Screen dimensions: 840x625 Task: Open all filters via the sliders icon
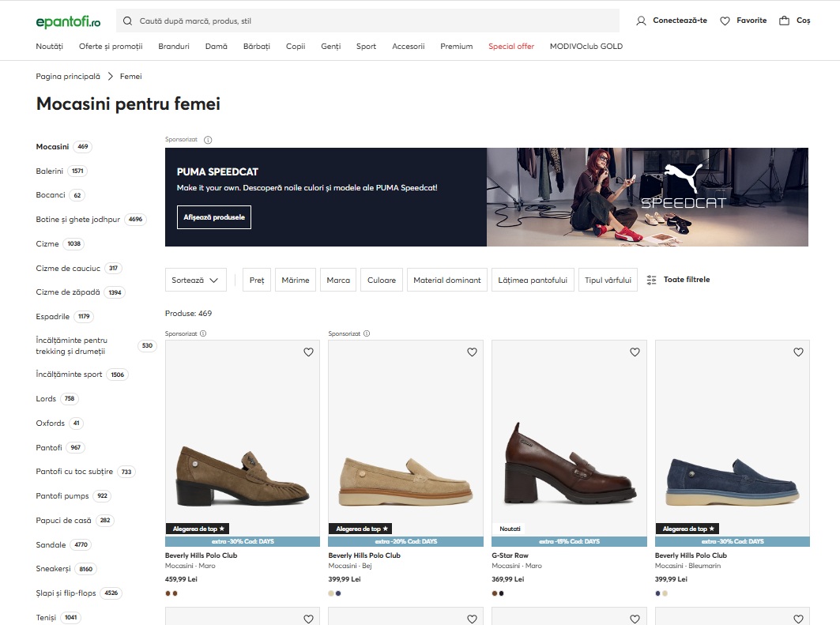(x=650, y=279)
